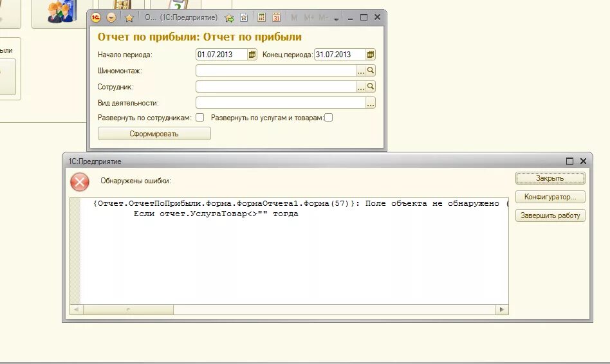Click the M- memory button
Screen dimensions: 610x364
323,18
